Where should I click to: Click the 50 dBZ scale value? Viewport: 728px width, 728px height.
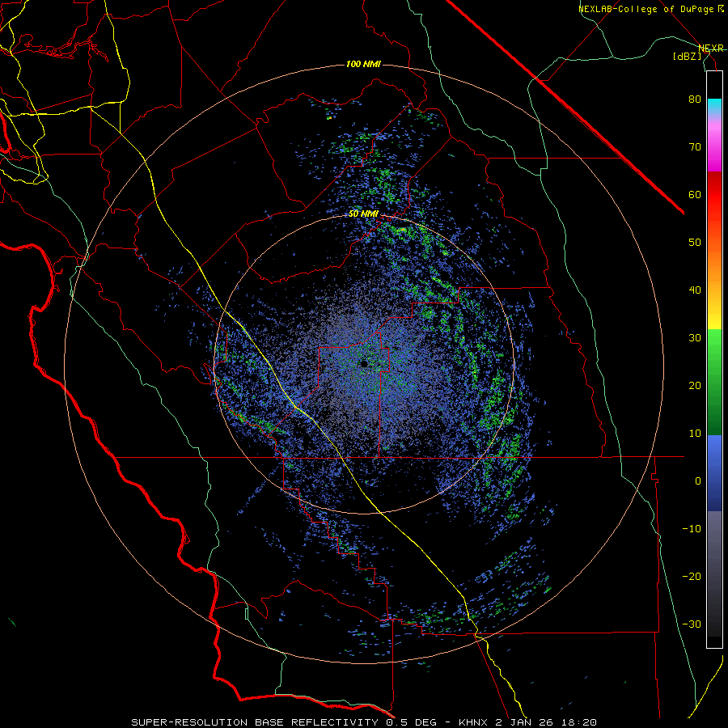tap(695, 243)
